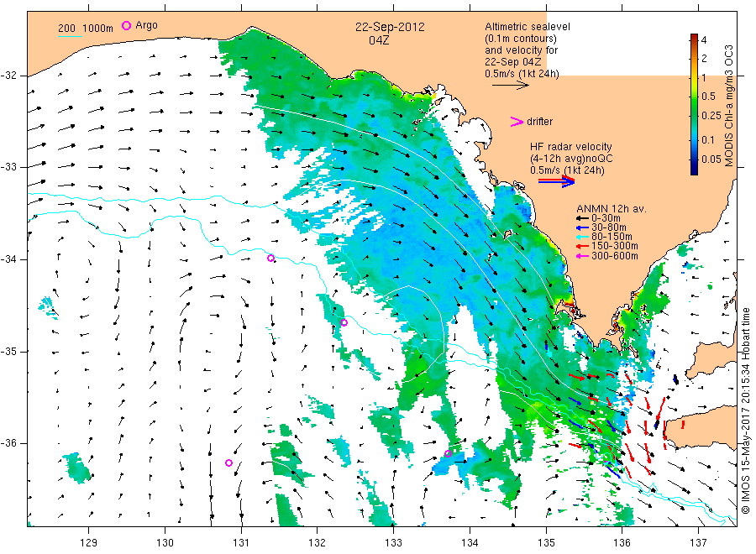Viewport: 756px width, 554px height.
Task: Click the longitude label 133
Action: pos(393,543)
